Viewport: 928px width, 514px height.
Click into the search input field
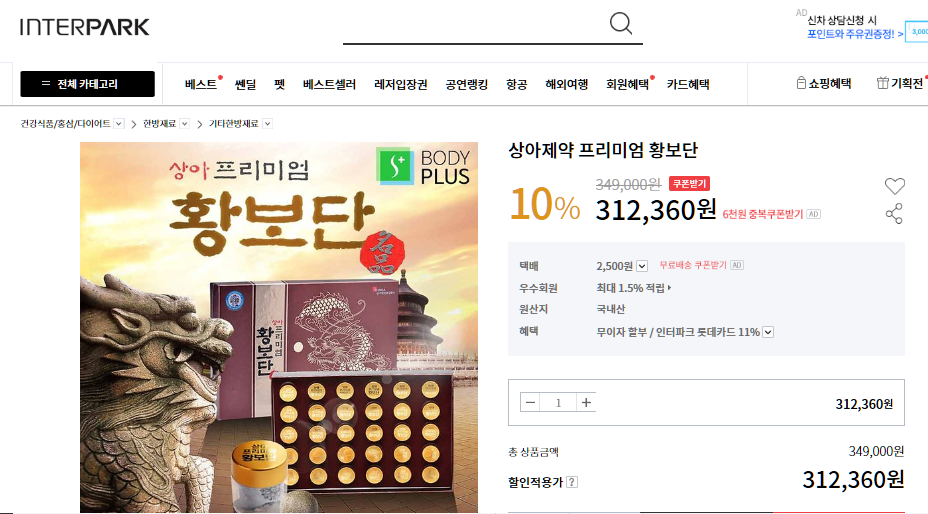[x=475, y=25]
